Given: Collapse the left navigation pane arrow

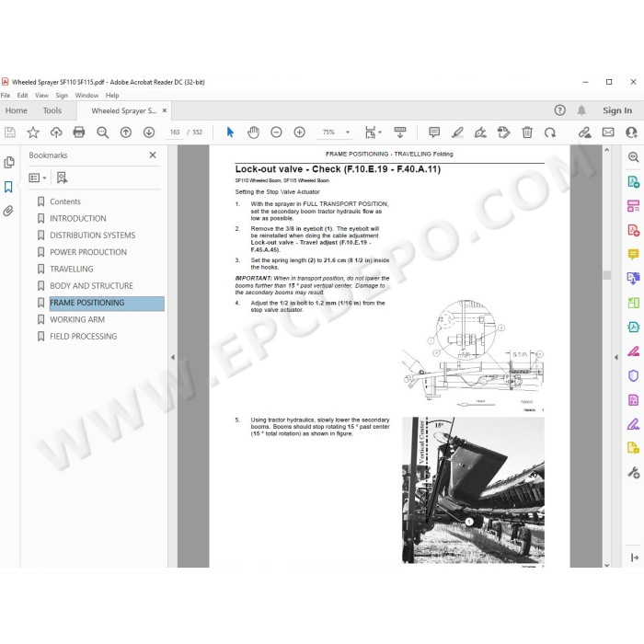Looking at the screenshot, I should [x=173, y=357].
